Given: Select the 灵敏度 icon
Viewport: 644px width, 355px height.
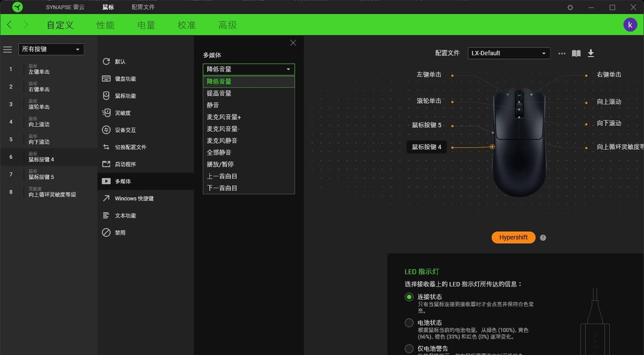Looking at the screenshot, I should [x=106, y=113].
